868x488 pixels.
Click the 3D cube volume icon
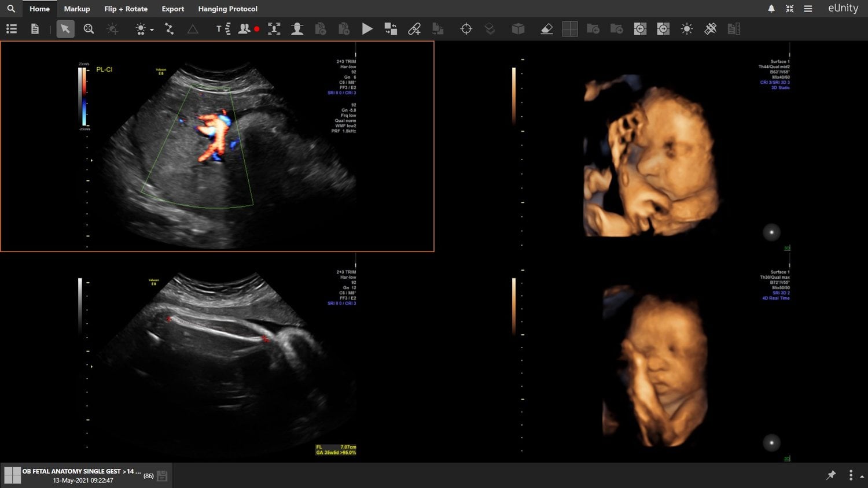click(518, 29)
